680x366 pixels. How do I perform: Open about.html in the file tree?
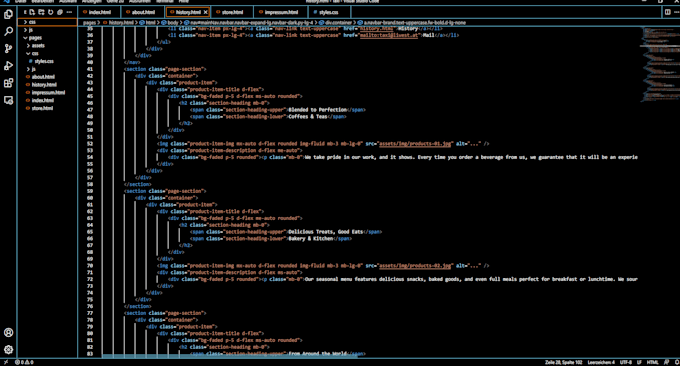coord(47,77)
